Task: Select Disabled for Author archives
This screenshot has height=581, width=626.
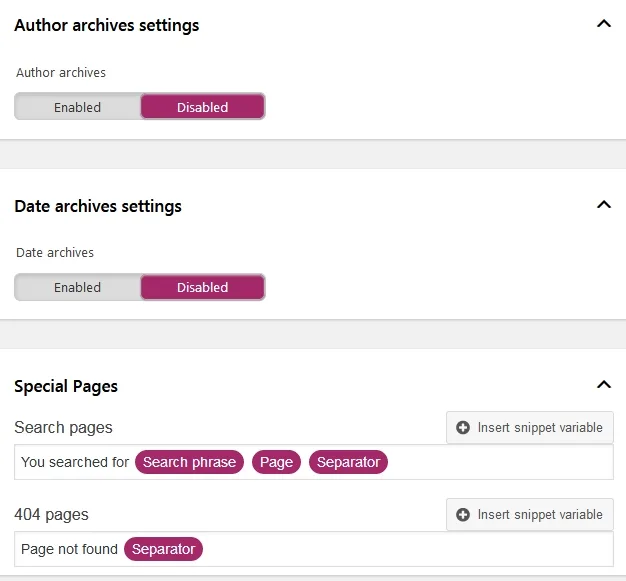Action: (202, 107)
